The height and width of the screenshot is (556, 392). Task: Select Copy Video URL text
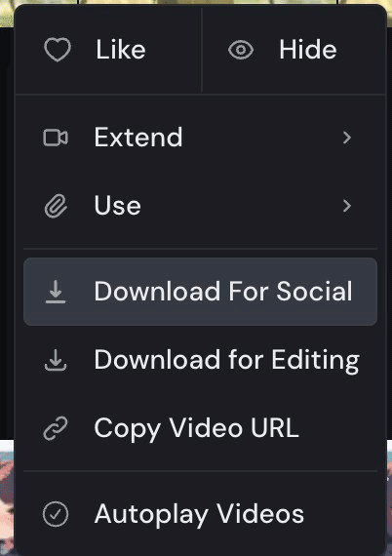click(x=196, y=428)
